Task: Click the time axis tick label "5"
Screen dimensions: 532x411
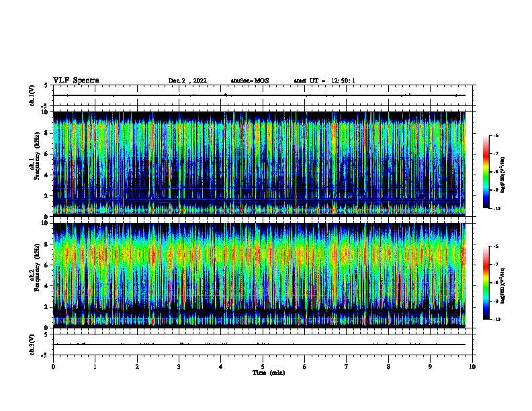Action: click(263, 367)
